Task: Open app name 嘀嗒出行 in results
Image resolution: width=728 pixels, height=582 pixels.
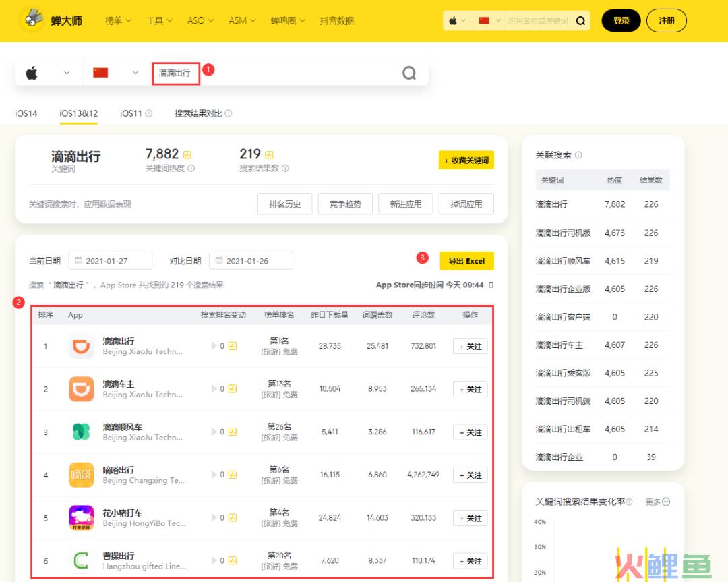Action: 119,469
